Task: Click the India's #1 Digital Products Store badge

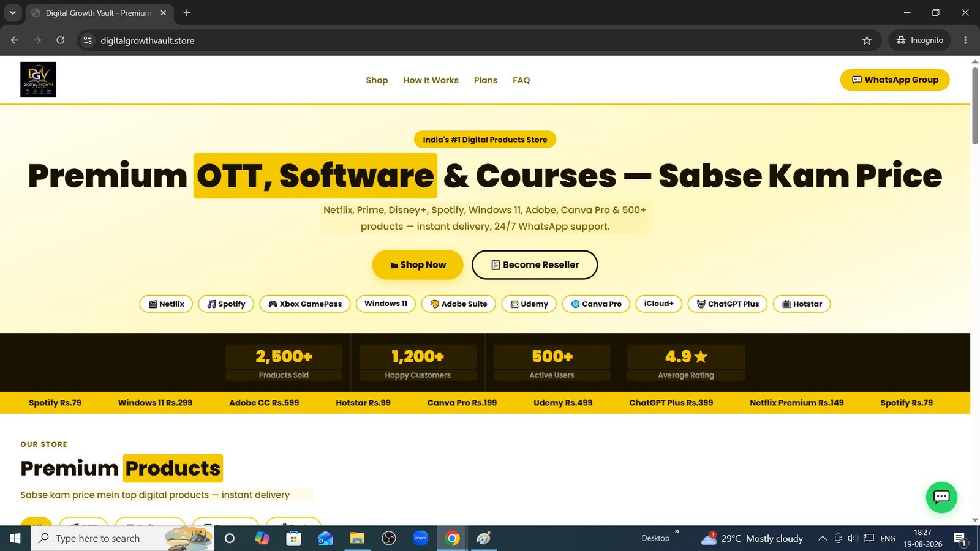Action: click(x=485, y=140)
